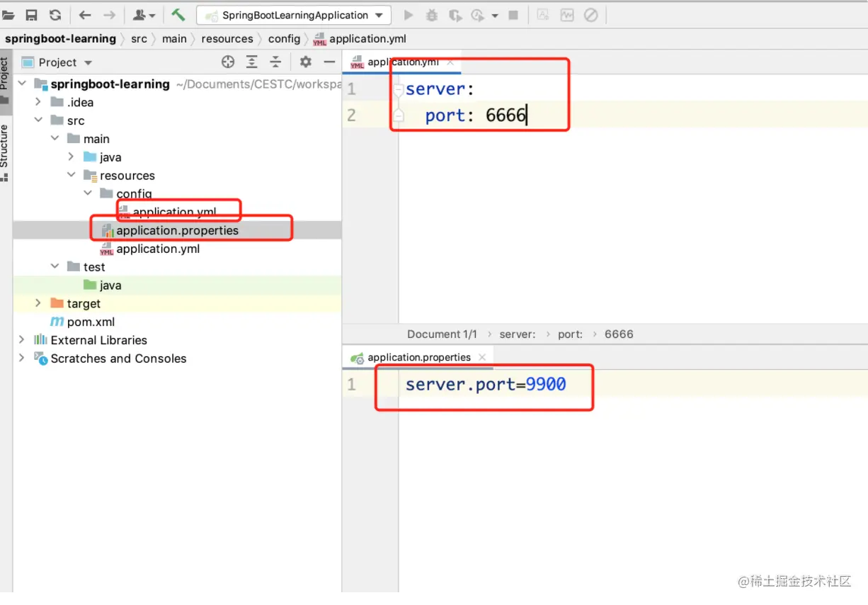Select pom.xml in the project tree

(91, 322)
